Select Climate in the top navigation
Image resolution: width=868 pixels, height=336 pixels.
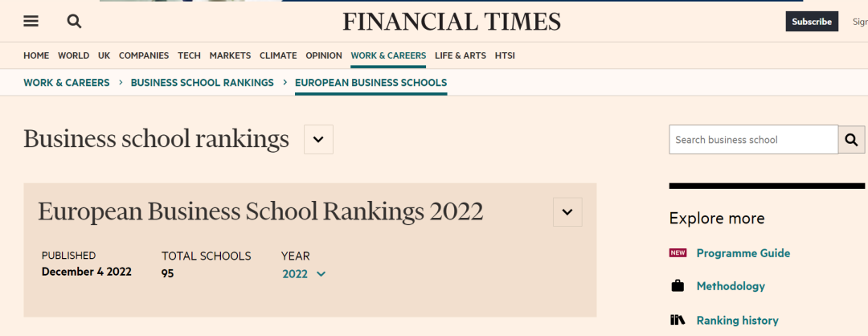pyautogui.click(x=278, y=55)
